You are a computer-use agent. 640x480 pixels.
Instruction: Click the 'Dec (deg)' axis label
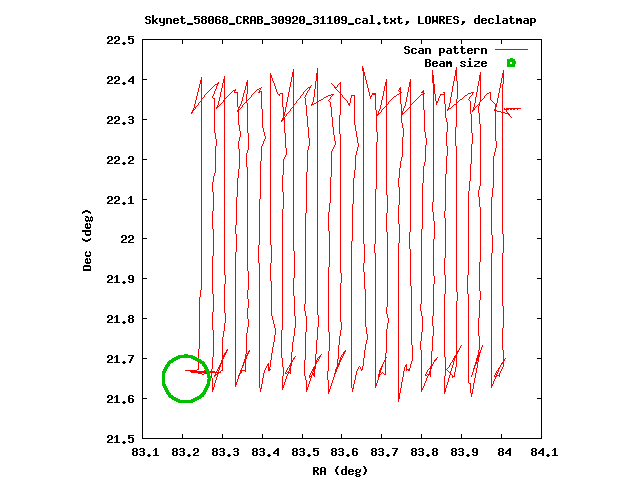pos(87,240)
